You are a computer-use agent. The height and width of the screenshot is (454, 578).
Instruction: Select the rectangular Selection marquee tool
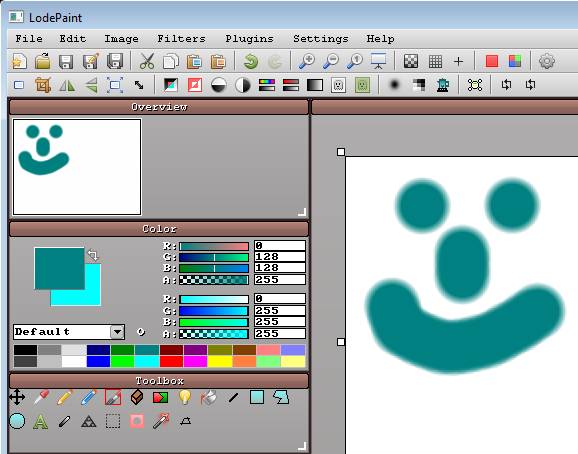click(113, 421)
